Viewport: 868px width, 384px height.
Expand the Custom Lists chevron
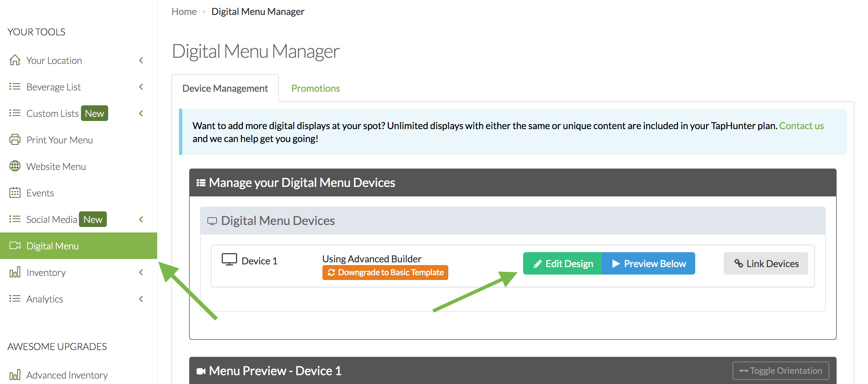(x=141, y=113)
